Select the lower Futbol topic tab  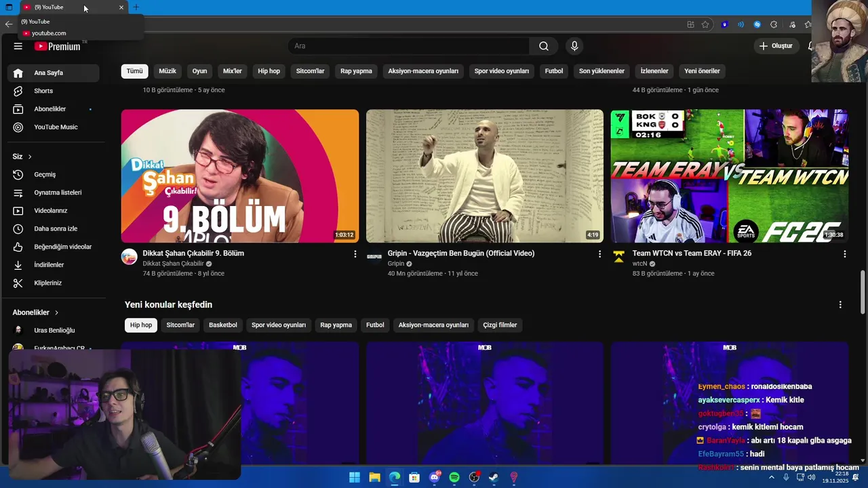[375, 325]
